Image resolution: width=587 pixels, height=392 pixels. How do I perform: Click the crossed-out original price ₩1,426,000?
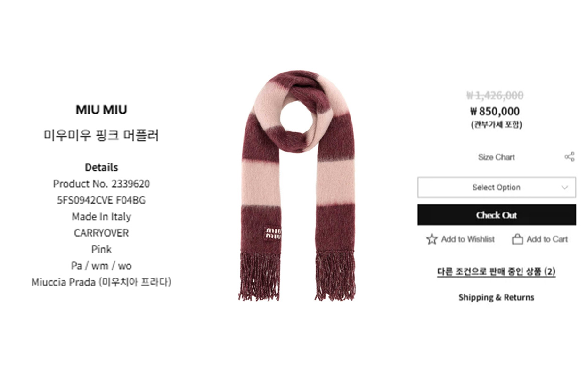click(495, 96)
